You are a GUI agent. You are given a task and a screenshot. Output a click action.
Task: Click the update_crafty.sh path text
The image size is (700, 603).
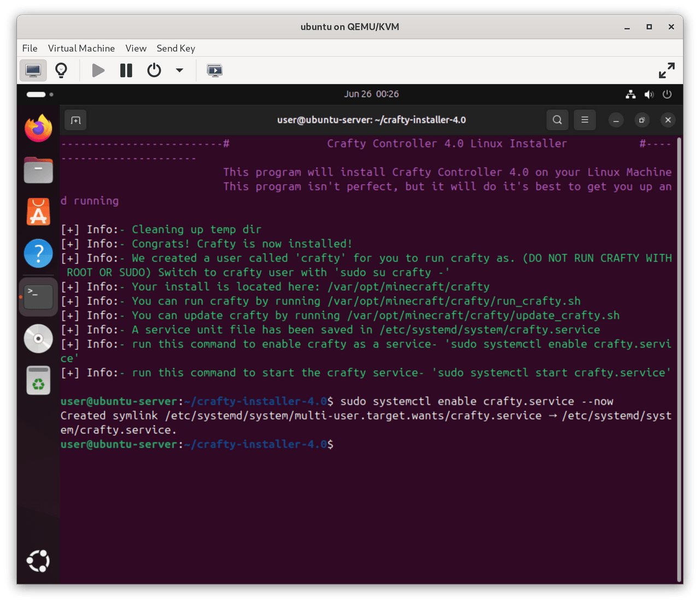pyautogui.click(x=483, y=316)
